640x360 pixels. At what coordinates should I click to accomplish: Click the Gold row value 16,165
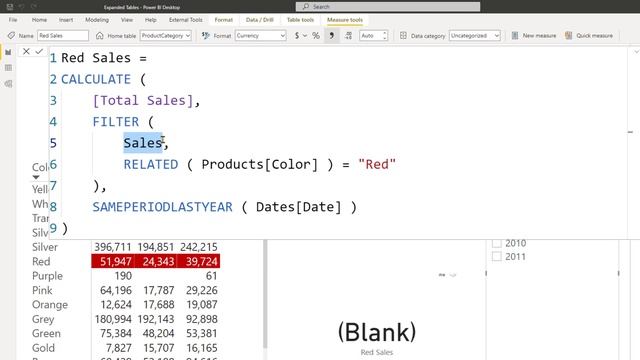coord(202,348)
